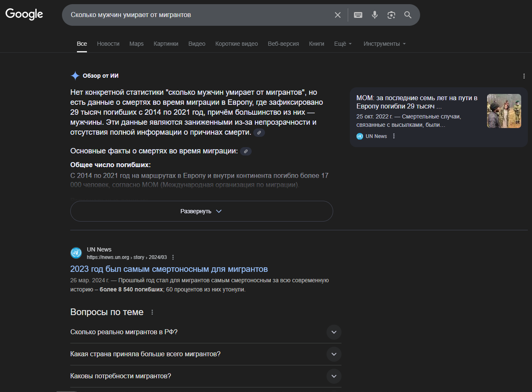Click 'UN News' label in source card
Image resolution: width=532 pixels, height=392 pixels.
376,136
